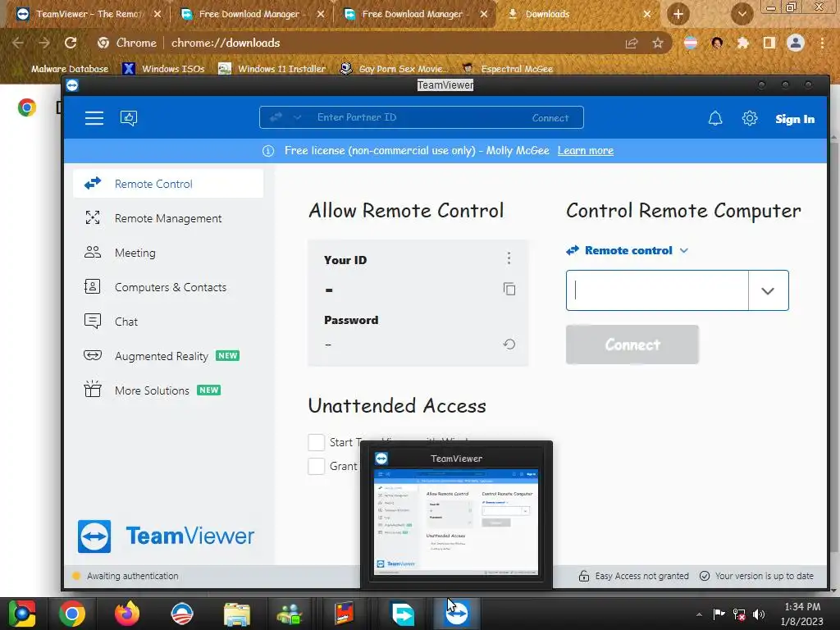Open Firefox from taskbar
The width and height of the screenshot is (840, 630).
(127, 614)
